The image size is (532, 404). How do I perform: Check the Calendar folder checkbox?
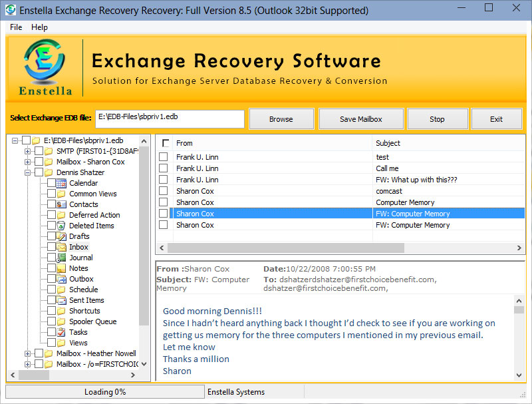[x=52, y=183]
